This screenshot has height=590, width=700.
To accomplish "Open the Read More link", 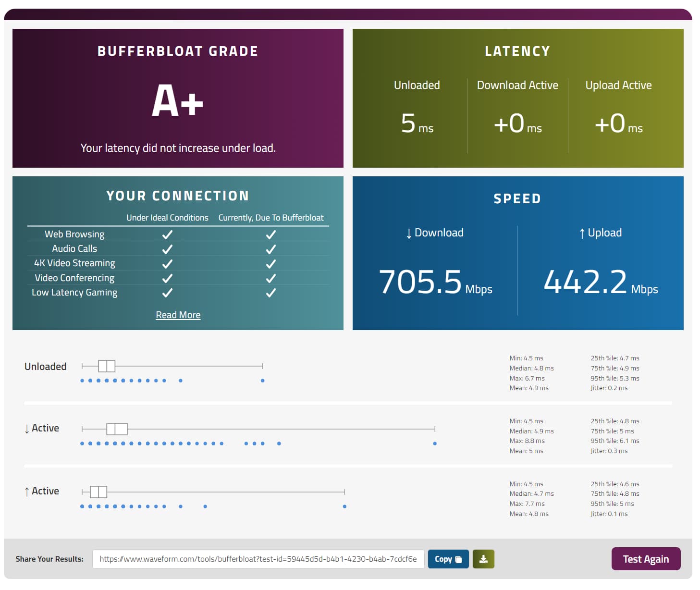I will click(178, 315).
